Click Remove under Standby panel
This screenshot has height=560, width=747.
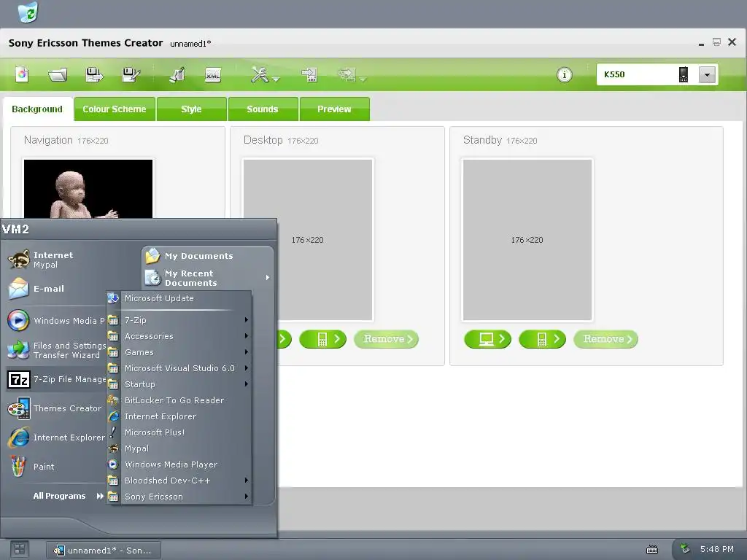click(x=606, y=339)
